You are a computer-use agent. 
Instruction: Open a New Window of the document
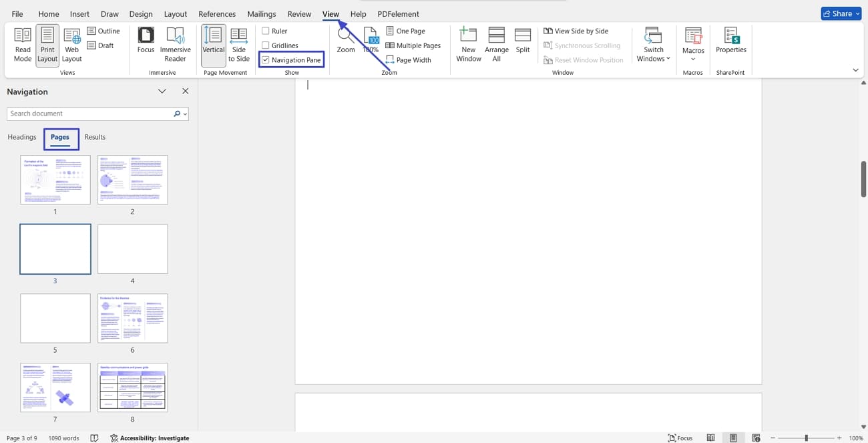468,43
